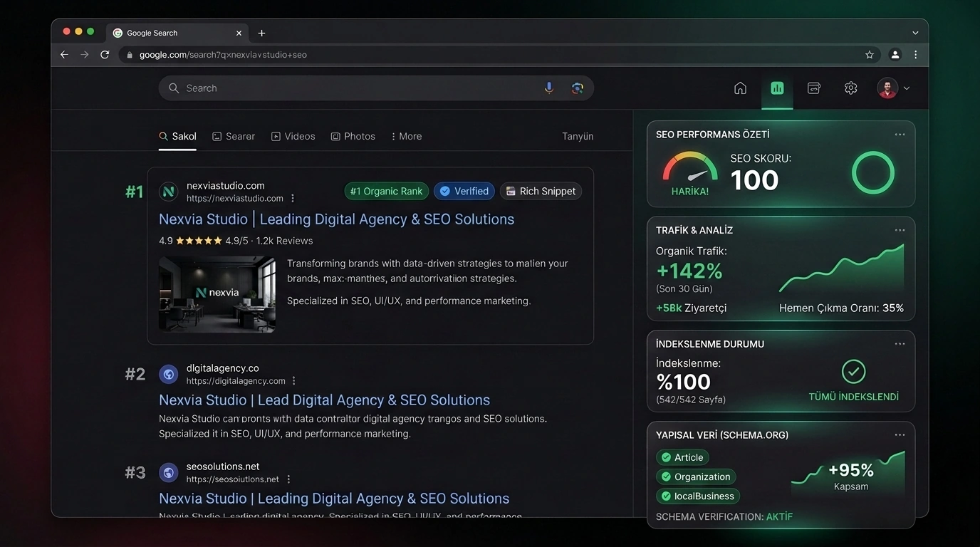Reload the page with the refresh icon
The height and width of the screenshot is (547, 980).
105,55
